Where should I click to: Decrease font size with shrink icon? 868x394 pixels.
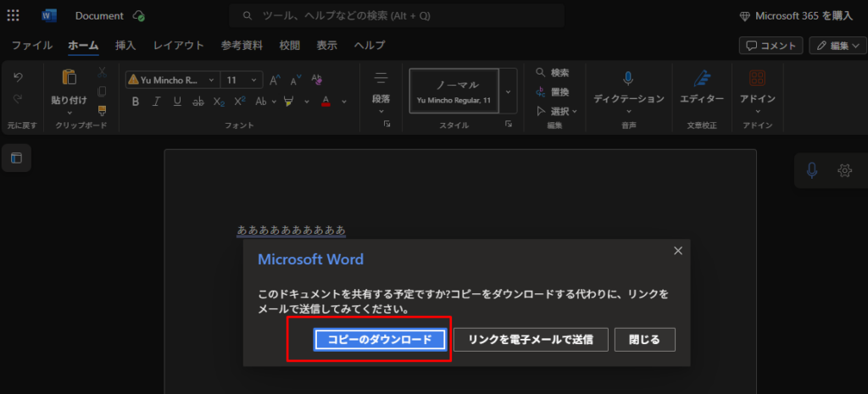pyautogui.click(x=296, y=80)
